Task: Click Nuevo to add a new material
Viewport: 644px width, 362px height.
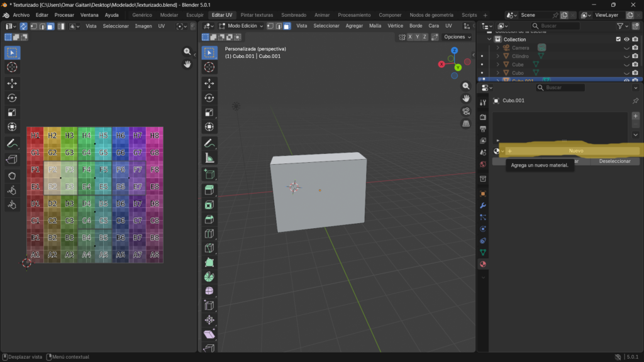Action: click(575, 151)
